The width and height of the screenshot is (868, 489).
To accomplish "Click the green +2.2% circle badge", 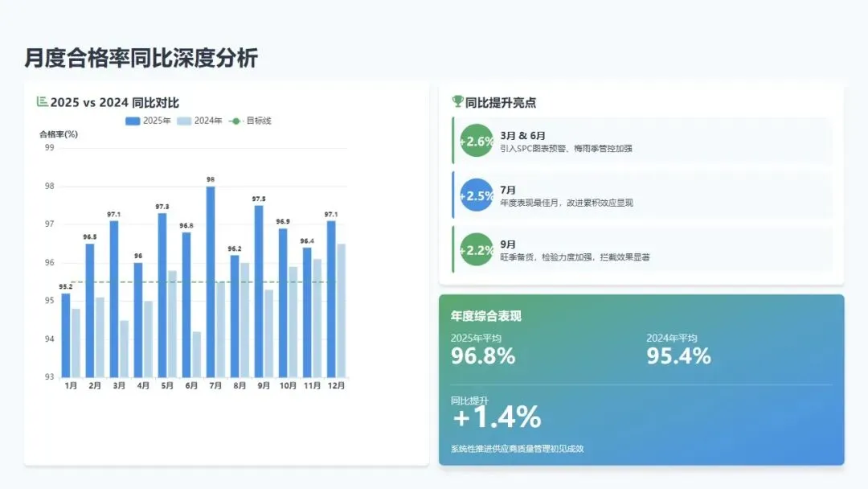I will [476, 249].
